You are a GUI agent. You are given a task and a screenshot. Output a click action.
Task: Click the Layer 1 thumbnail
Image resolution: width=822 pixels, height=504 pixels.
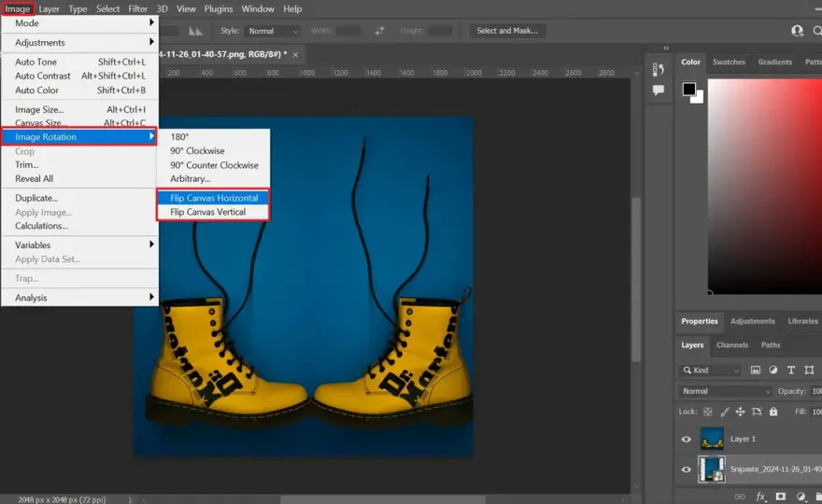pyautogui.click(x=712, y=439)
